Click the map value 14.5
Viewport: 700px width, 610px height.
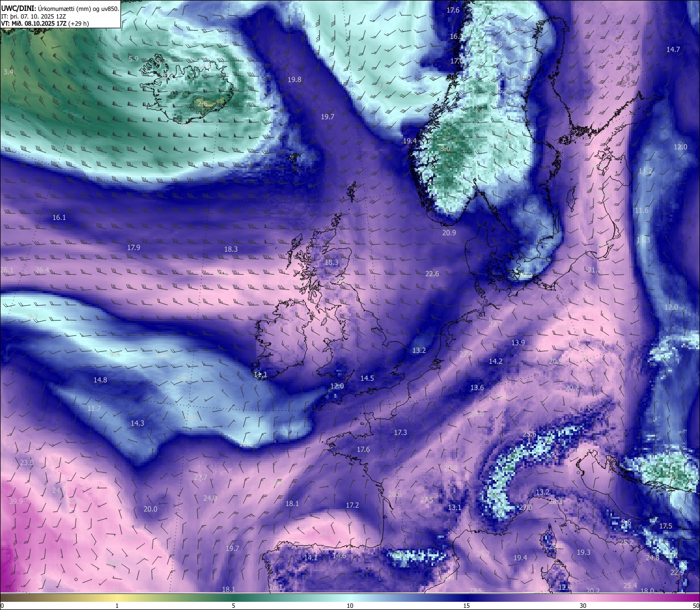pyautogui.click(x=367, y=379)
